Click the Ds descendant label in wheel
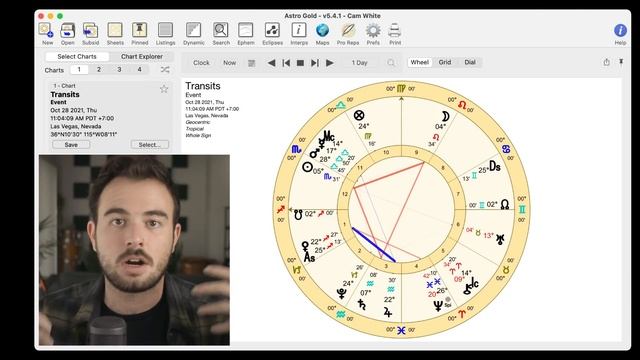The image size is (640, 360). coord(495,166)
